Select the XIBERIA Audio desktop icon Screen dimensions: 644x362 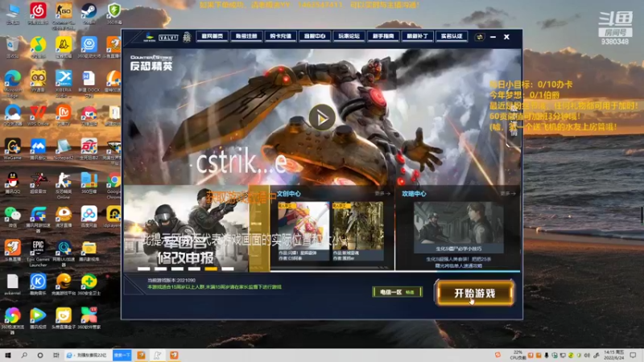[x=64, y=83]
